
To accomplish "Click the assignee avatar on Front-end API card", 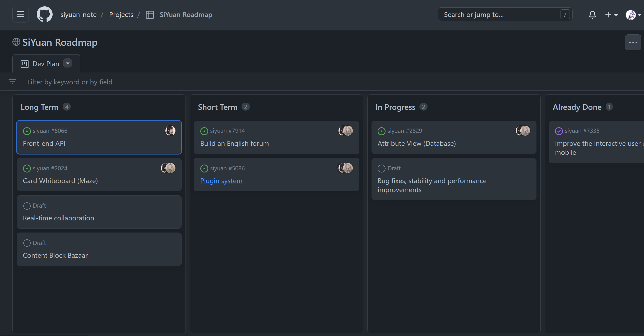I will tap(170, 131).
